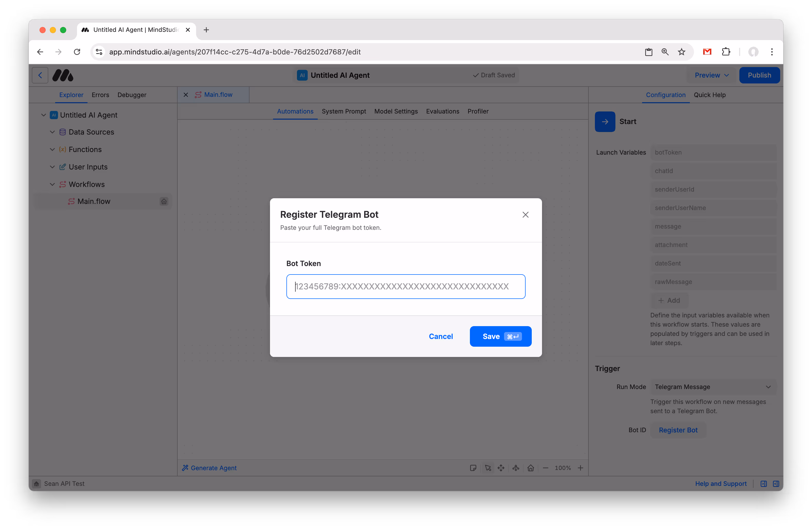Click inside the Bot Token input field
This screenshot has width=812, height=529.
coord(406,286)
